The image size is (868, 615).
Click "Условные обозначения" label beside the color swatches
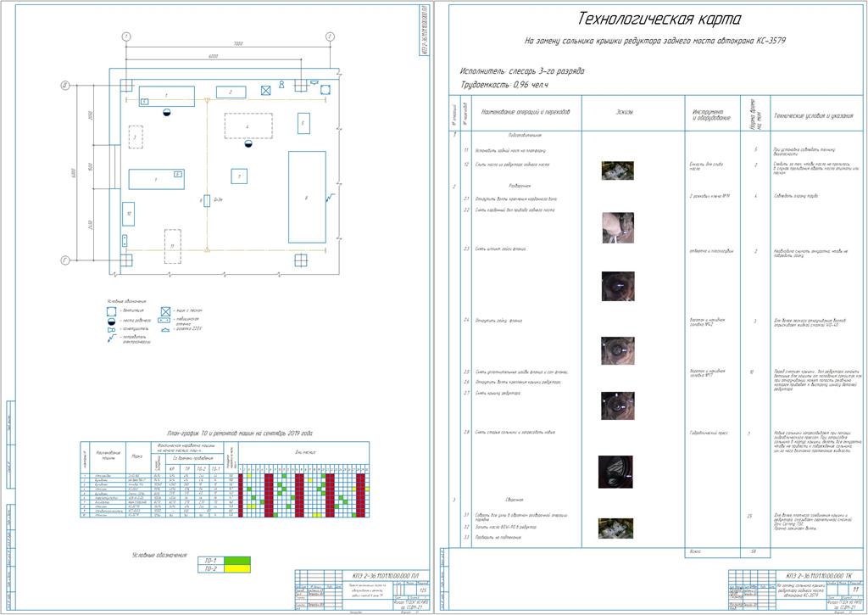(x=159, y=555)
